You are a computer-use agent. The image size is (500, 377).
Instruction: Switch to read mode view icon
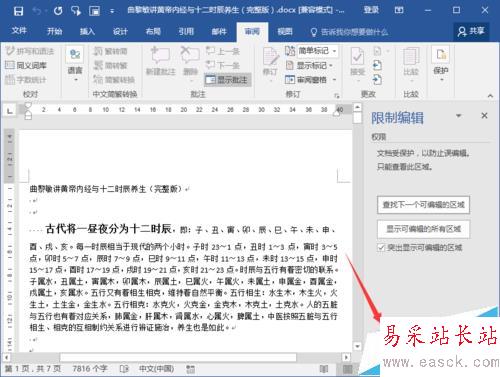[324, 369]
